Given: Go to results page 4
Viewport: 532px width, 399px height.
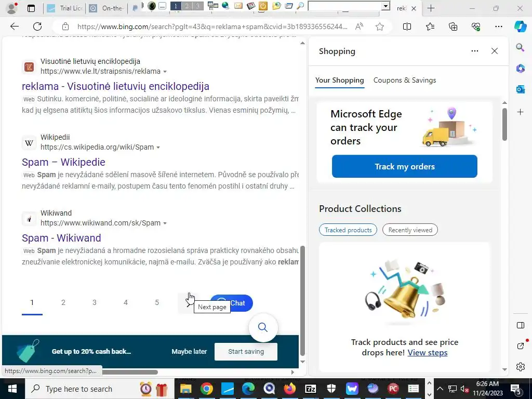Looking at the screenshot, I should click(126, 302).
